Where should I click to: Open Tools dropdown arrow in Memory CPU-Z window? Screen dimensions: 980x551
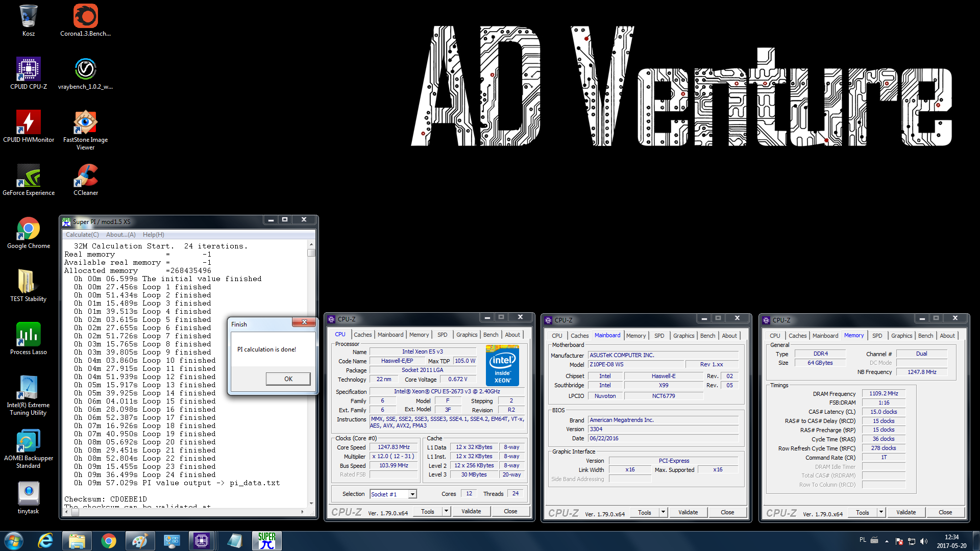pos(881,512)
